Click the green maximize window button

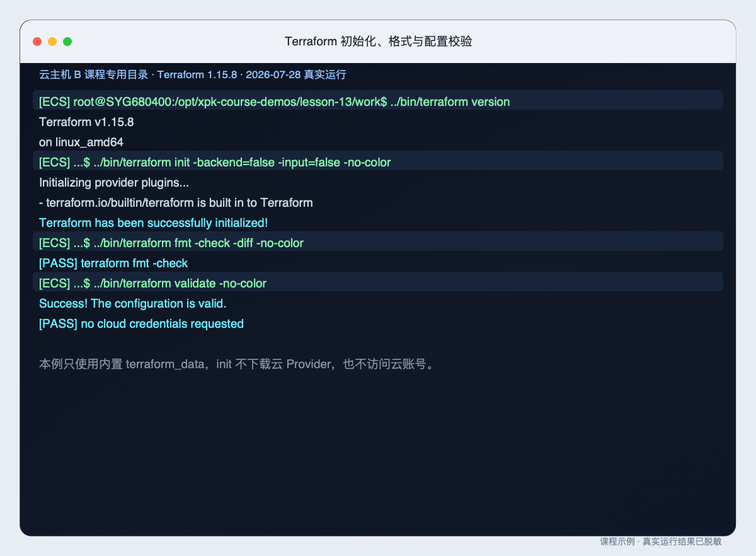[x=67, y=42]
